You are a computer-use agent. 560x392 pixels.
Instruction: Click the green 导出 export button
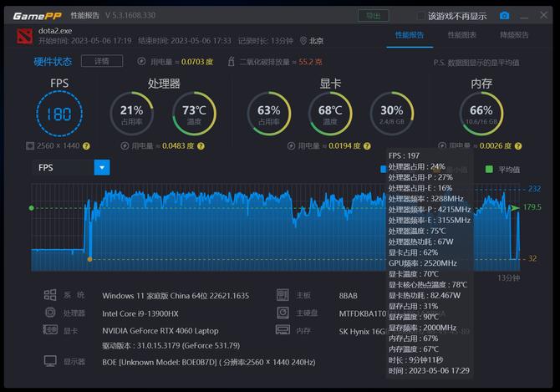point(373,15)
